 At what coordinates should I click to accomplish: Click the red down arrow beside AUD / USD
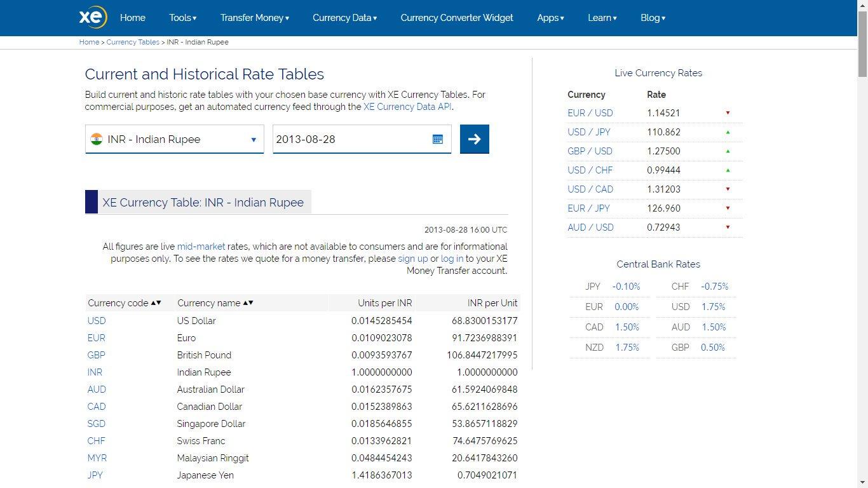728,227
